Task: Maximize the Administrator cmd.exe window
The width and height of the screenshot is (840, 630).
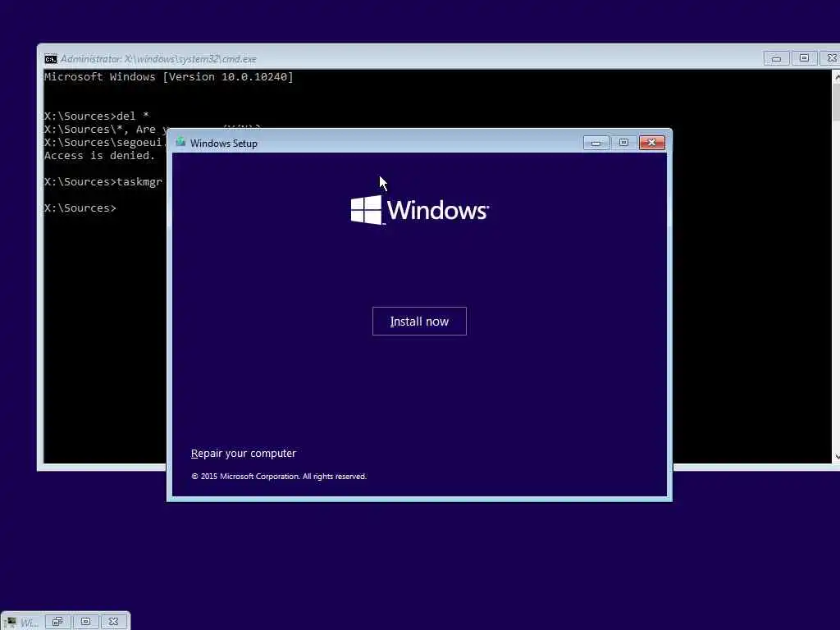Action: point(804,58)
